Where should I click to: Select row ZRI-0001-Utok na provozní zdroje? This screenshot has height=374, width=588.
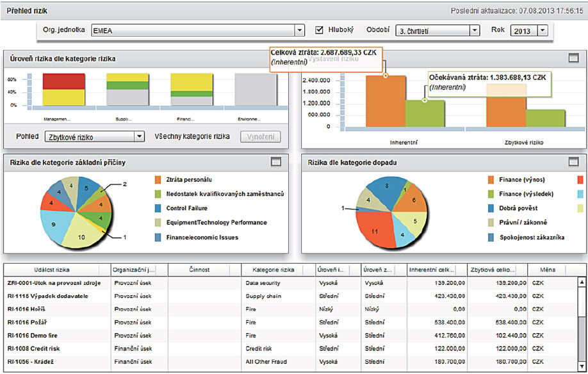coord(291,283)
